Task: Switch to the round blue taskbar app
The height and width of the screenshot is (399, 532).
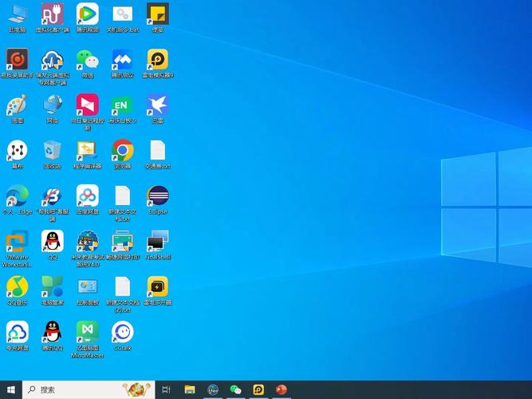Action: click(x=213, y=390)
